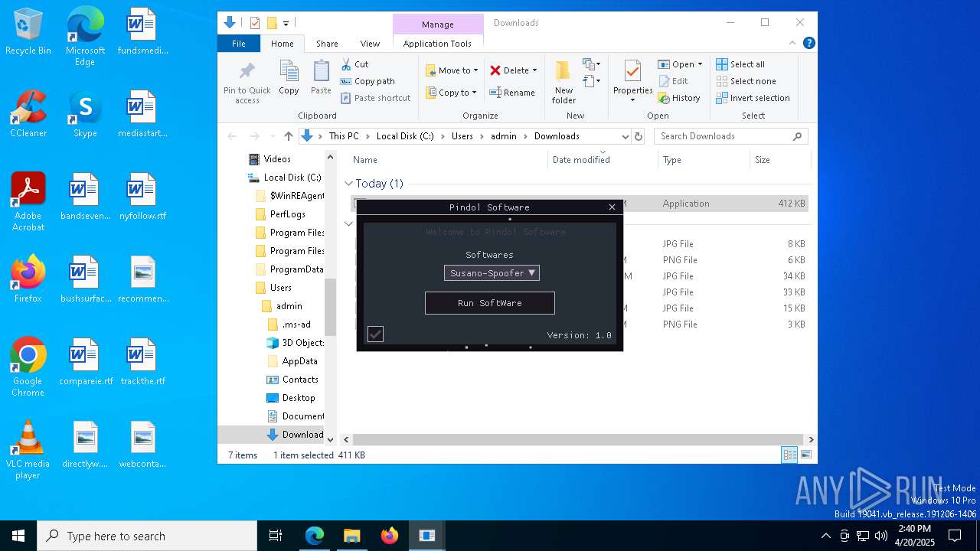980x551 pixels.
Task: Refresh the Downloads folder
Action: pyautogui.click(x=639, y=136)
